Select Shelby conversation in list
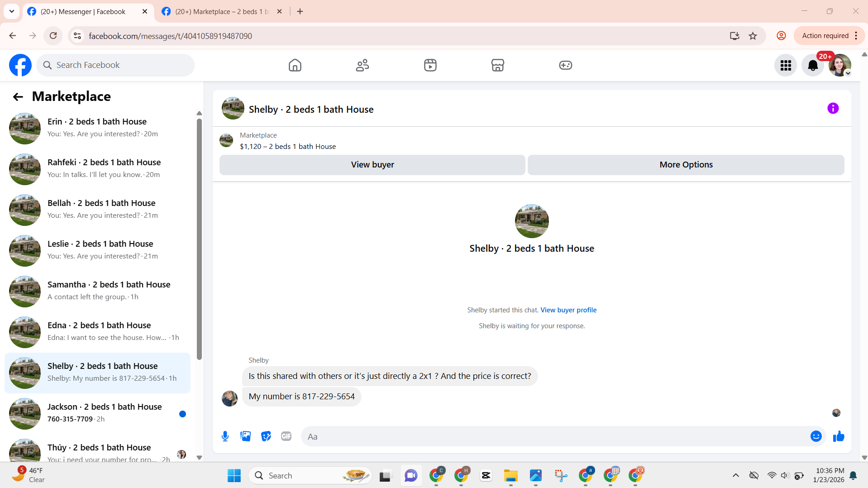 point(97,373)
